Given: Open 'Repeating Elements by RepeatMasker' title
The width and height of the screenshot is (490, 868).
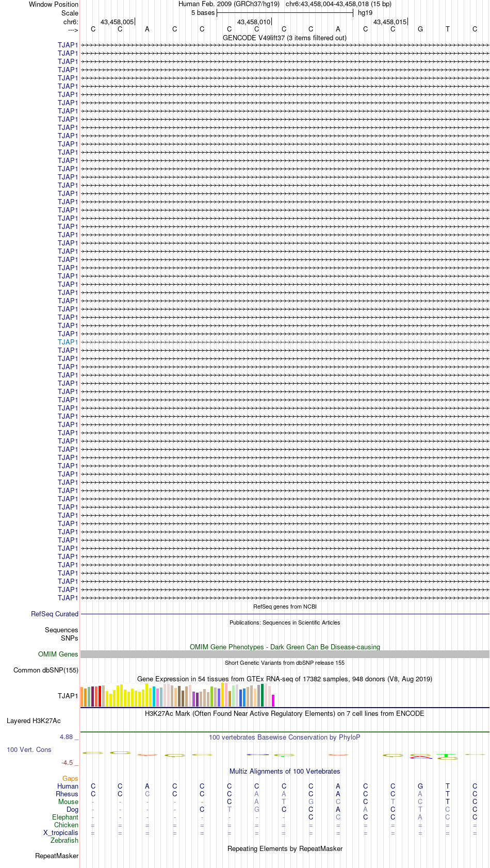Looking at the screenshot, I should click(x=285, y=849).
